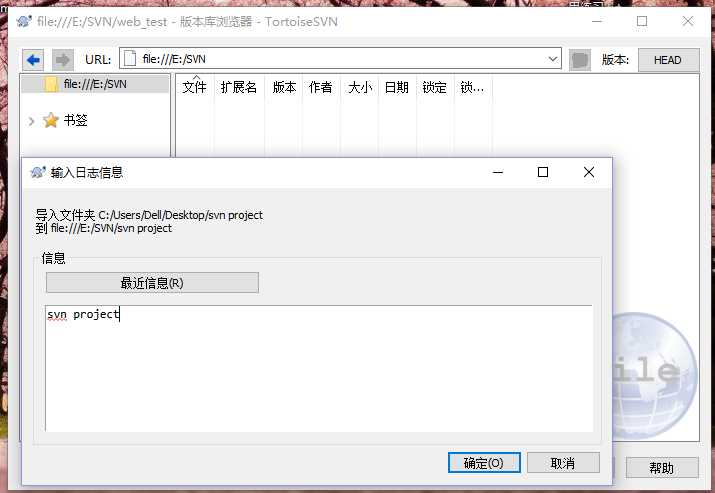This screenshot has height=493, width=715.
Task: Minimize the repository browser window
Action: tap(597, 21)
